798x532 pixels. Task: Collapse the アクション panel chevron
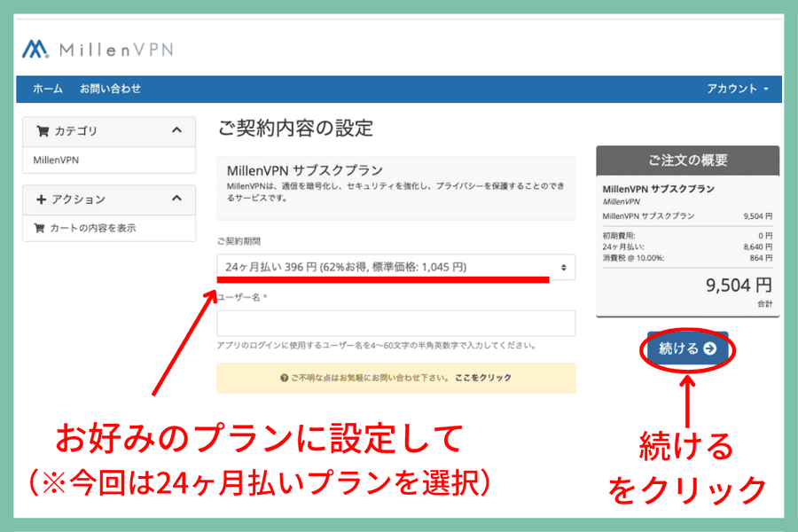click(x=176, y=199)
